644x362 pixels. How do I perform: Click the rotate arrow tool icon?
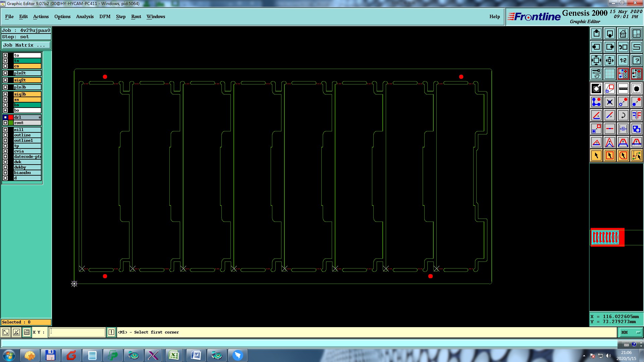click(x=623, y=115)
